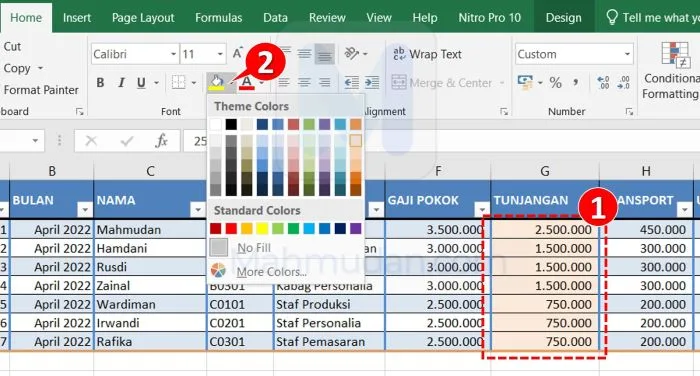Click the Comma Style icon
The width and height of the screenshot is (700, 376).
coord(576,82)
